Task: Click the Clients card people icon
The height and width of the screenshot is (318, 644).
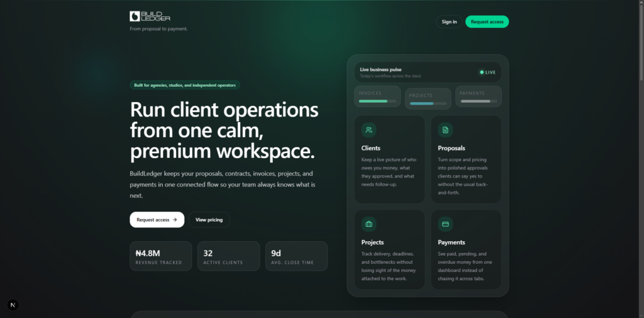Action: [369, 130]
